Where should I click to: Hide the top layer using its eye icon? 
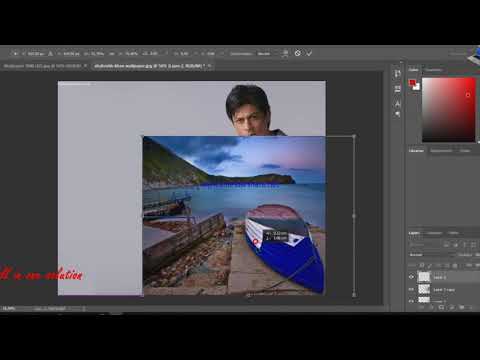(x=411, y=277)
